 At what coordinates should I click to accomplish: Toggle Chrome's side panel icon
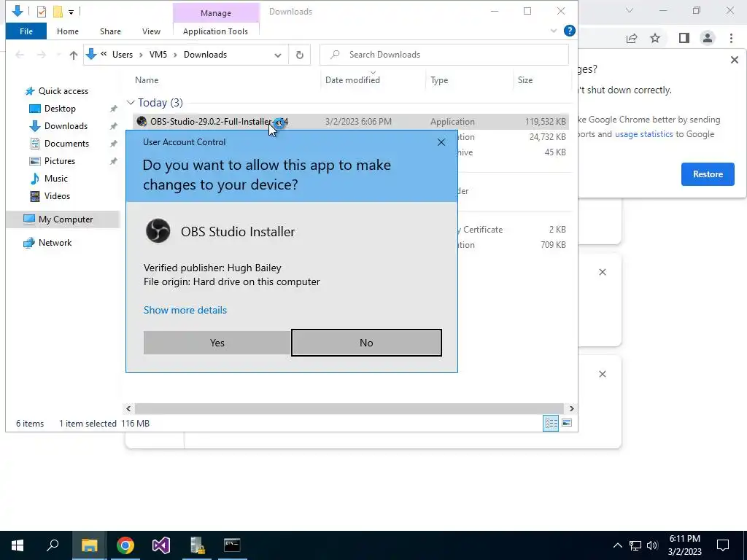[684, 38]
